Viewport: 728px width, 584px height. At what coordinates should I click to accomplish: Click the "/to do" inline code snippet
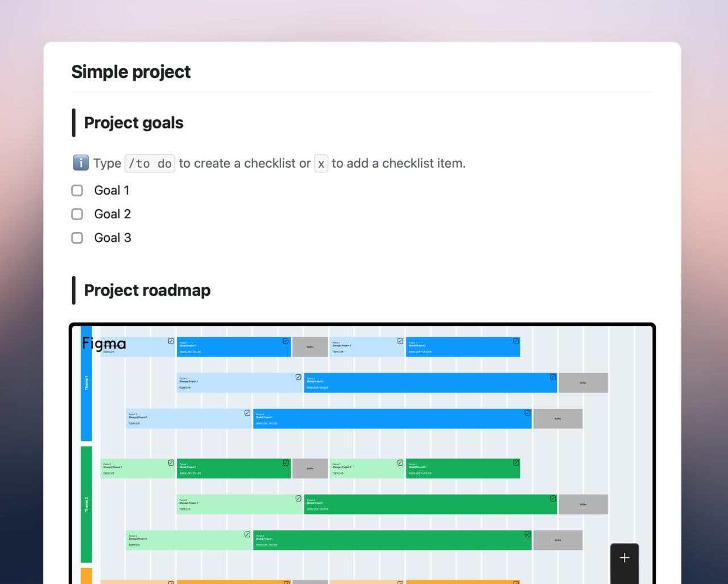[150, 164]
